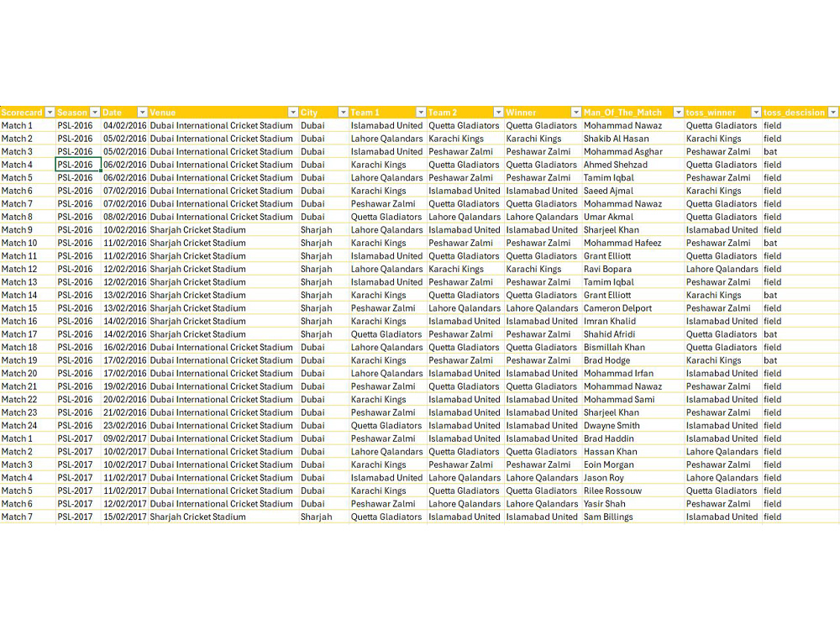This screenshot has height=630, width=840.
Task: Click the Dwayne Smith cell
Action: pos(633,425)
